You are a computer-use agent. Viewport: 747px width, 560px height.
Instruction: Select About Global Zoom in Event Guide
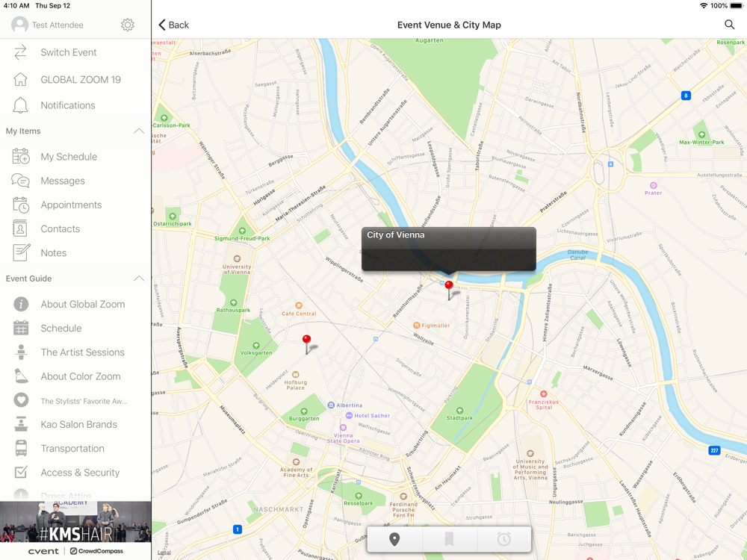[75, 305]
